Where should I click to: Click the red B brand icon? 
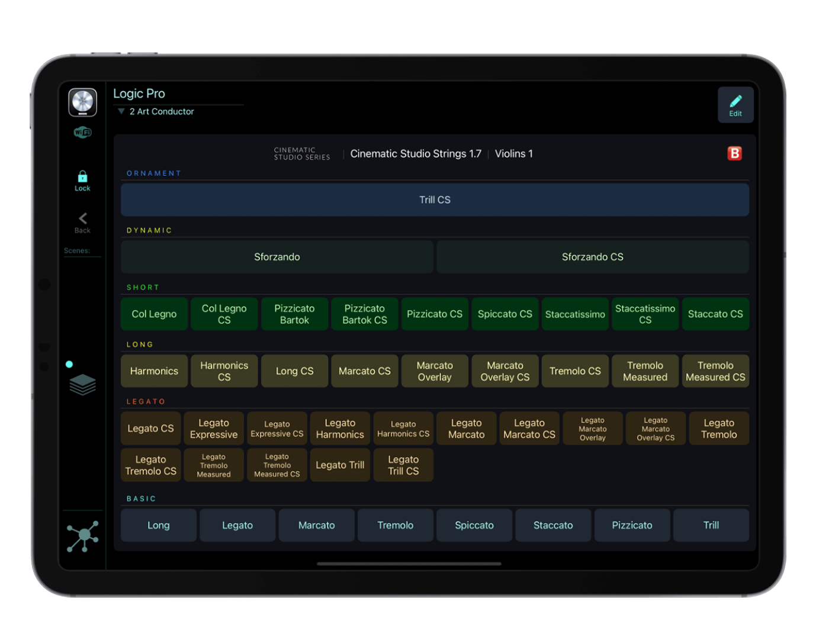click(734, 153)
